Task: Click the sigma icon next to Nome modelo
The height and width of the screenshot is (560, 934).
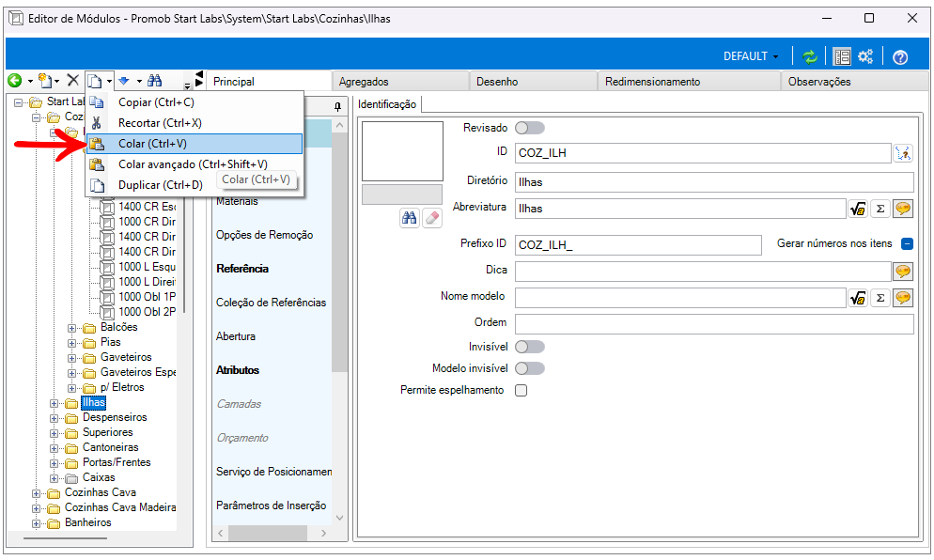Action: point(880,298)
